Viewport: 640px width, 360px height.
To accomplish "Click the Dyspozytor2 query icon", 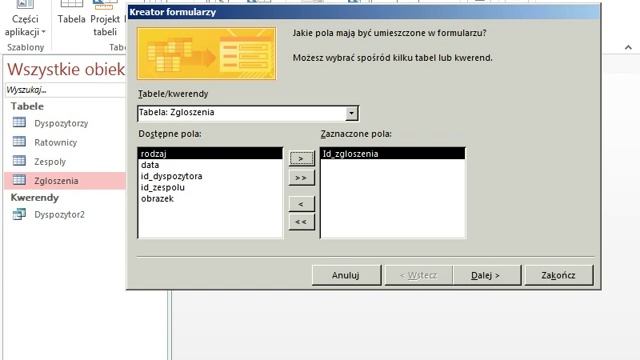I will 19,214.
